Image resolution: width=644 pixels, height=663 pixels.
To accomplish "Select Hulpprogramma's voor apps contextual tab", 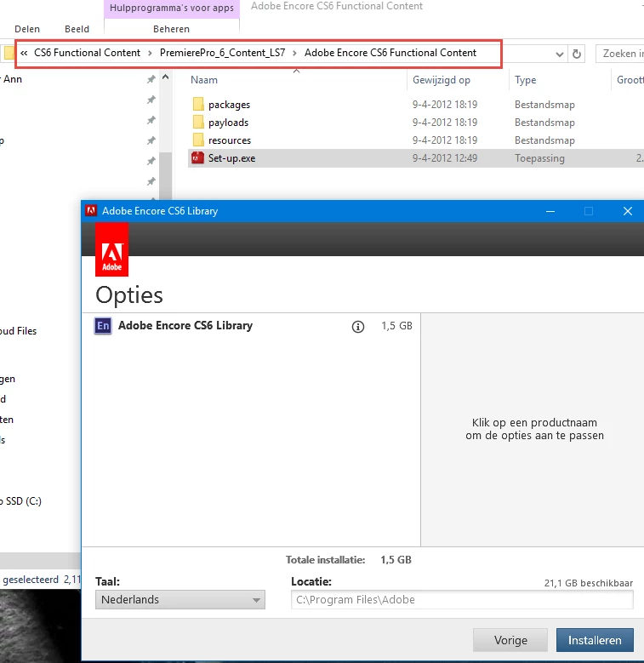I will pyautogui.click(x=172, y=8).
